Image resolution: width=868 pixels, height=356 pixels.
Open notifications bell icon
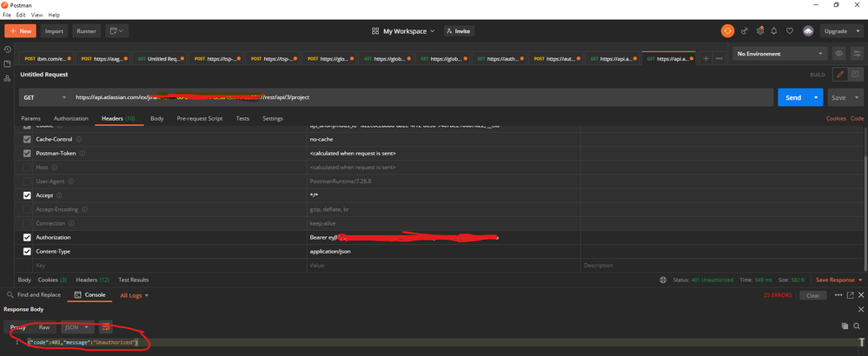[774, 31]
